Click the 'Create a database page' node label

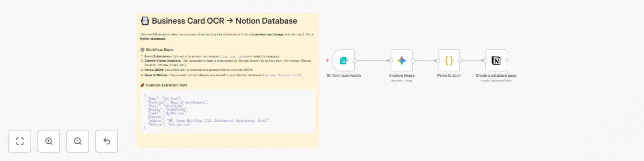coord(496,76)
